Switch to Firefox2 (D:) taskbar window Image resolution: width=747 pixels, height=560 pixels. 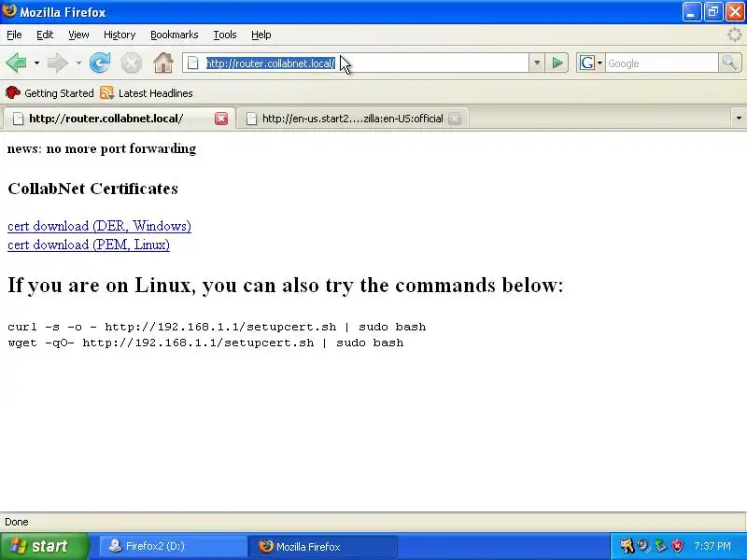[x=174, y=546]
